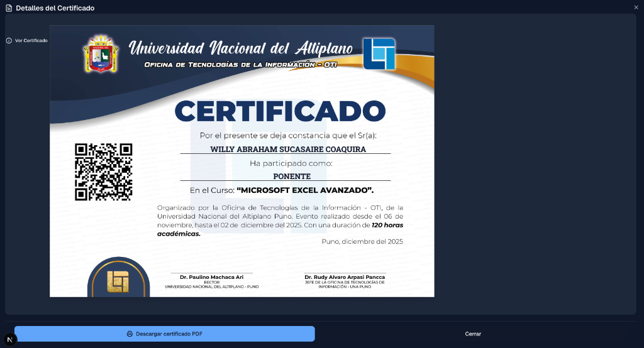This screenshot has width=644, height=348.
Task: Click the Cerrar button
Action: (x=473, y=334)
